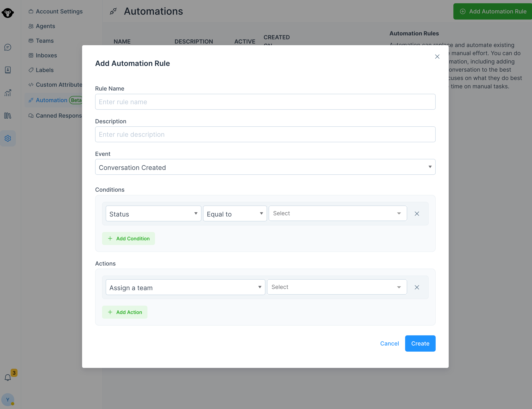
Task: Open the Equal to operator dropdown
Action: coord(235,214)
